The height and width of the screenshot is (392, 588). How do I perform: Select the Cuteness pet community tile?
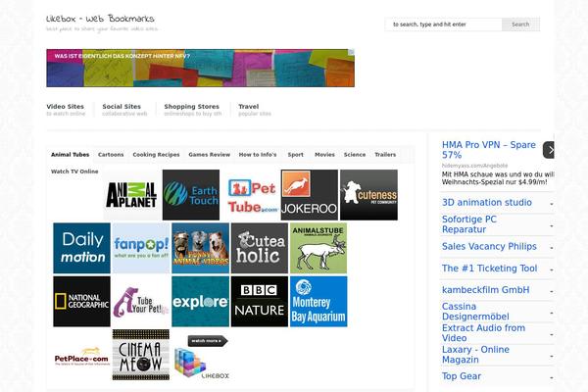tap(369, 195)
